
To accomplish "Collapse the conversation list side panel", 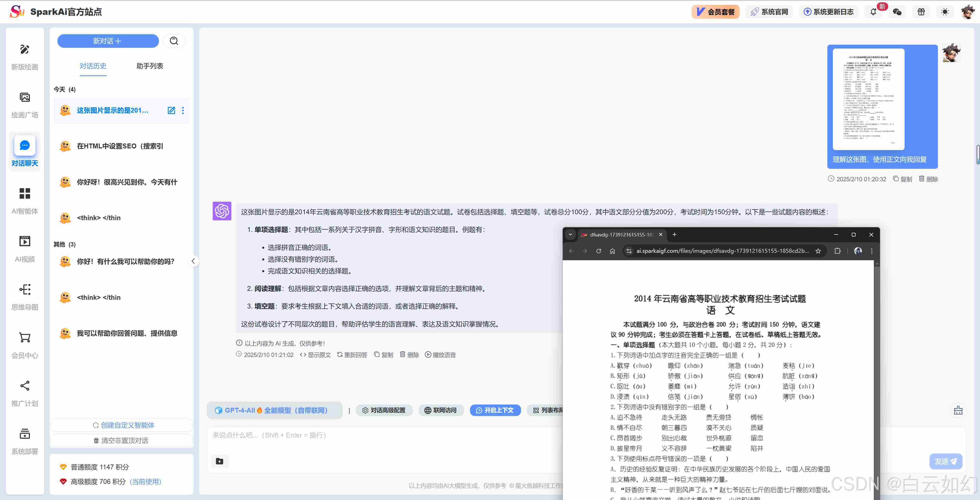I will pos(193,261).
